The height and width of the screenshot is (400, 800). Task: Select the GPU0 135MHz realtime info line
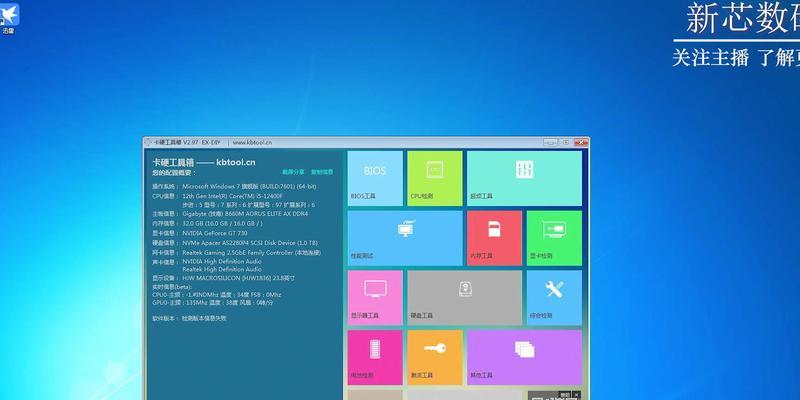(213, 303)
